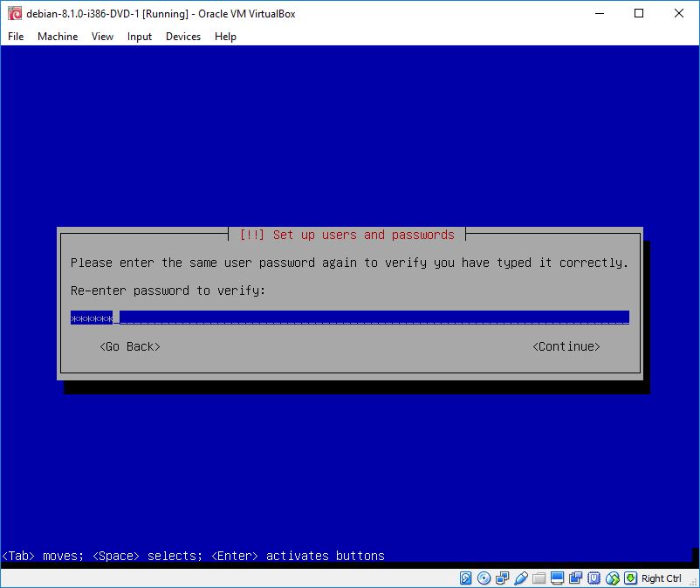Click the Tab moves help text line
The height and width of the screenshot is (588, 700).
pos(193,556)
